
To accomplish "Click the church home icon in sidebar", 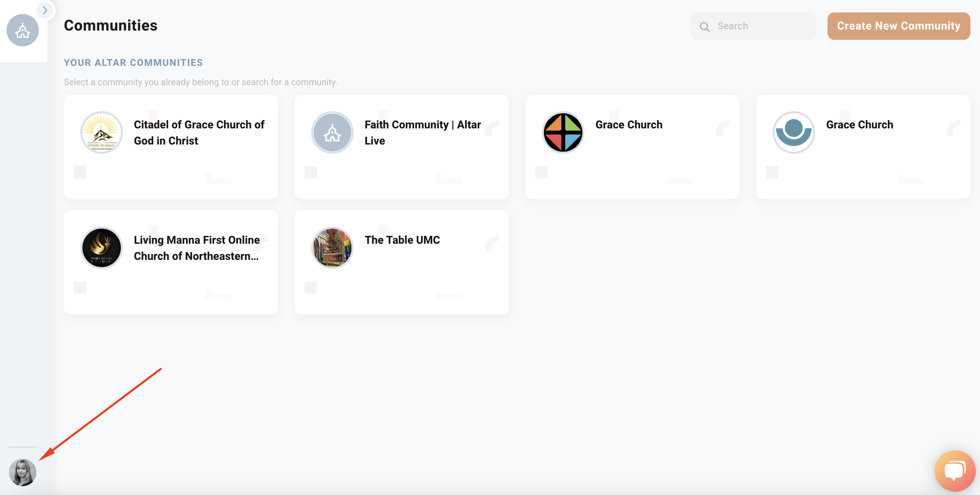I will (22, 31).
